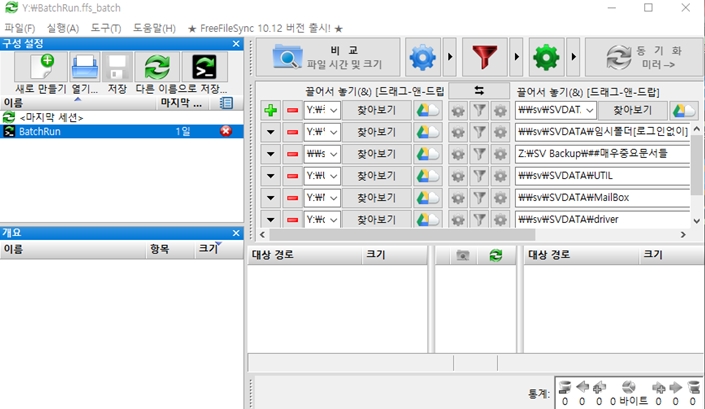Image resolution: width=705 pixels, height=409 pixels.
Task: Expand comparison settings arrow next to blue gear
Action: point(450,57)
